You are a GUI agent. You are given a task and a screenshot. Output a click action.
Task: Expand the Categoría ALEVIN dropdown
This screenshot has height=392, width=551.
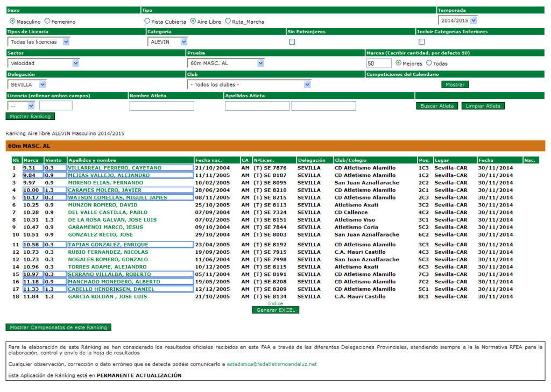pyautogui.click(x=167, y=41)
